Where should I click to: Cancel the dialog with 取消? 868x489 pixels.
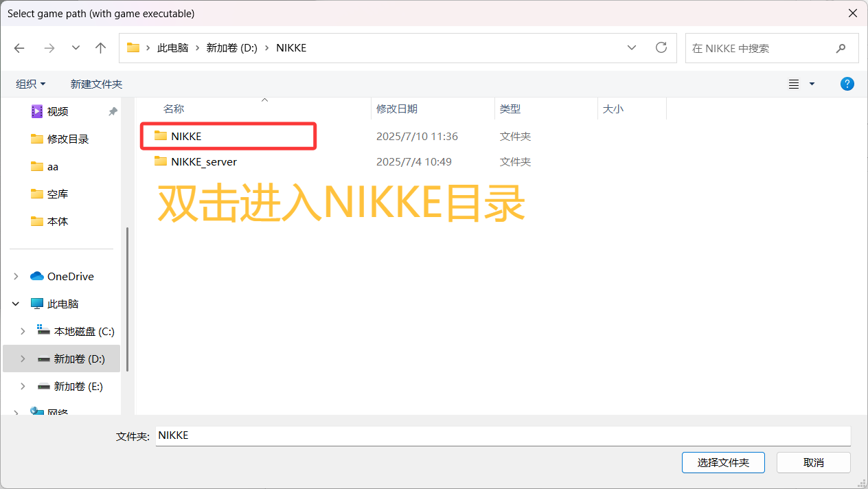tap(814, 462)
